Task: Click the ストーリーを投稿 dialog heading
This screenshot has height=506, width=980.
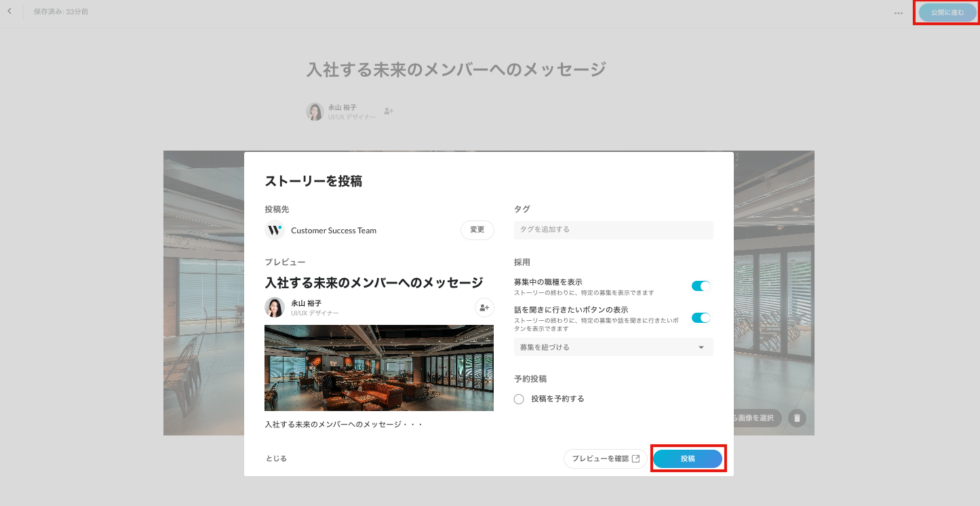Action: 313,181
